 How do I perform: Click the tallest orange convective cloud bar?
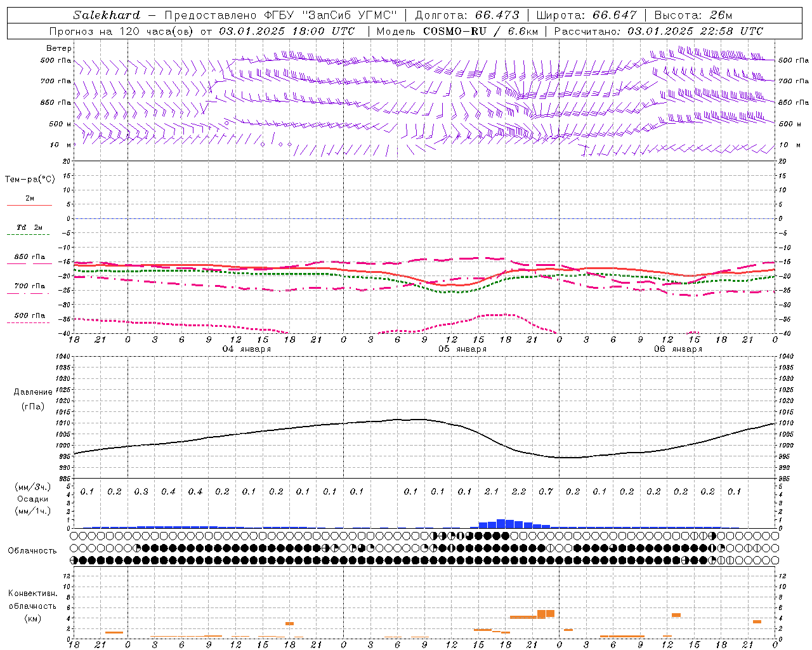(x=541, y=614)
